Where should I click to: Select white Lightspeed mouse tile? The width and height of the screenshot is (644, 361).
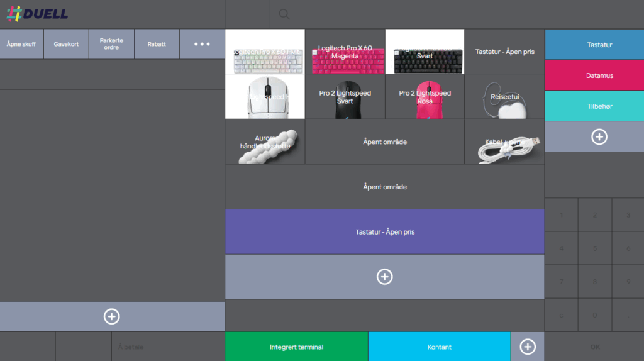coord(265,96)
